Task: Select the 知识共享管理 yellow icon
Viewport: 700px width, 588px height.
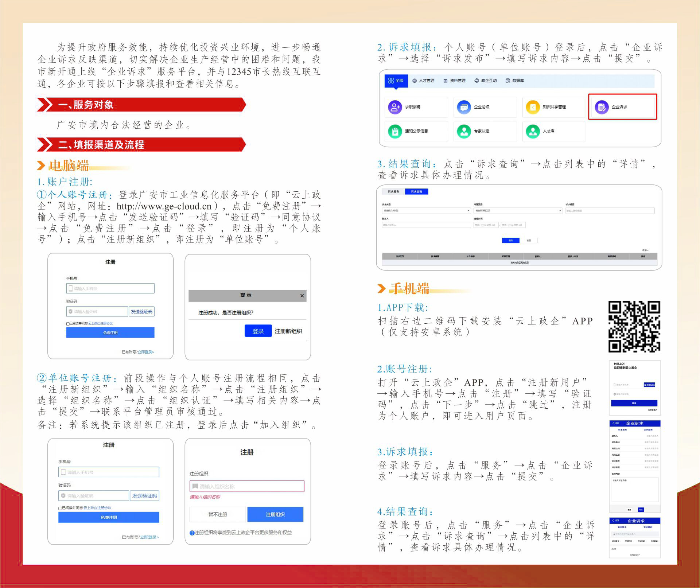Action: (533, 107)
